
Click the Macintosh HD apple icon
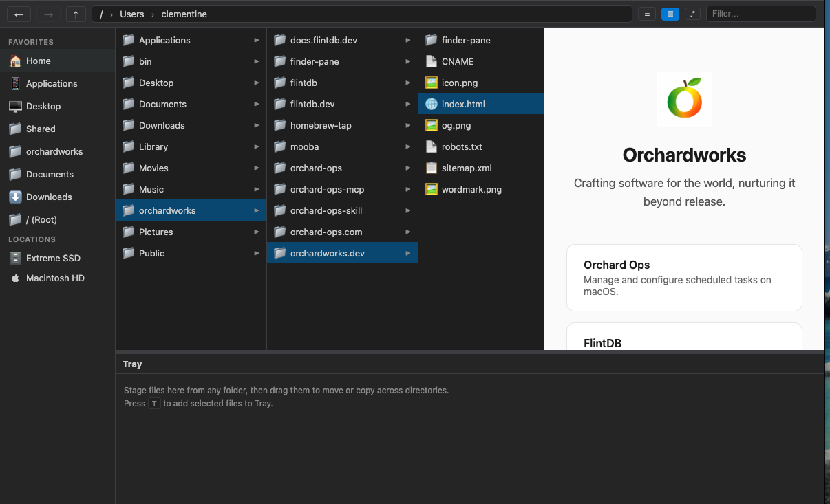[15, 278]
